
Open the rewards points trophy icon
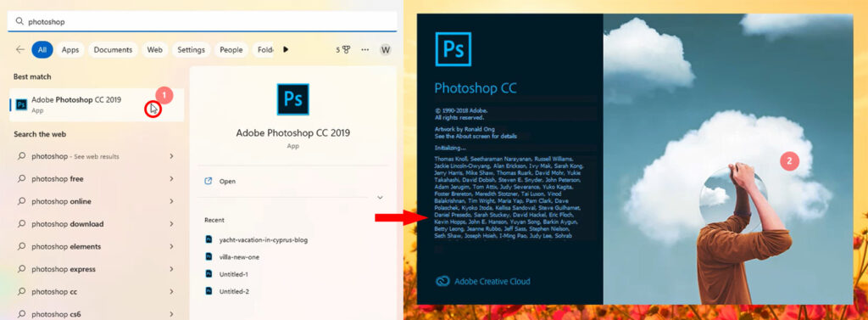click(347, 49)
